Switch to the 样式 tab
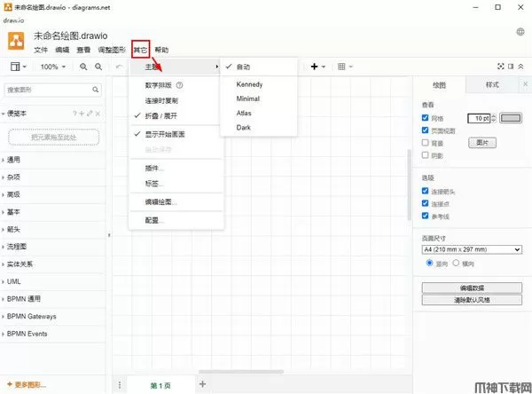 point(492,84)
